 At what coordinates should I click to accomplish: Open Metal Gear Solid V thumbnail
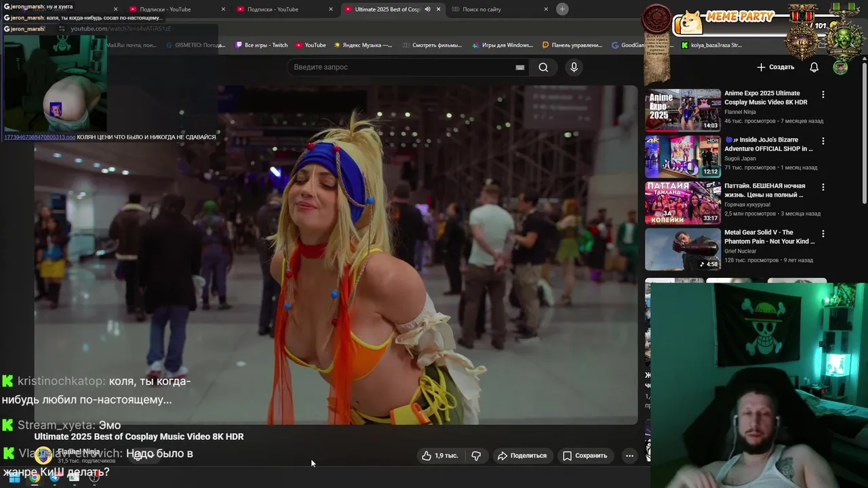683,249
